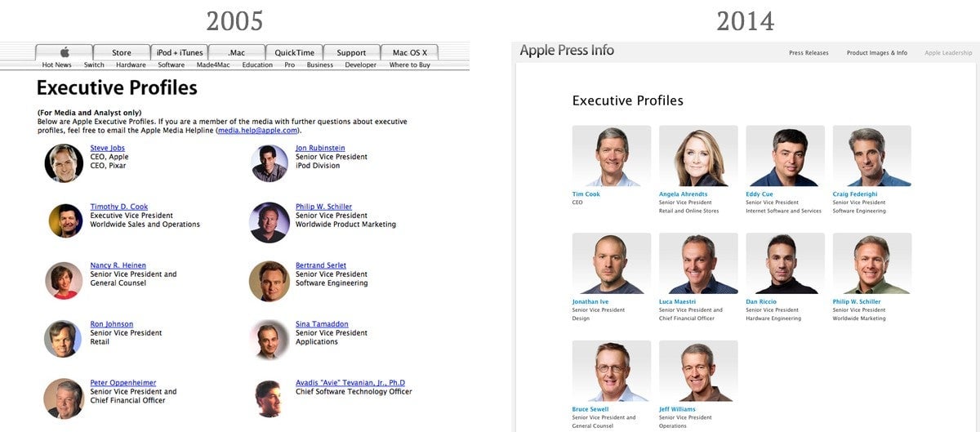Click Avie Tevanian portrait photo

point(270,399)
